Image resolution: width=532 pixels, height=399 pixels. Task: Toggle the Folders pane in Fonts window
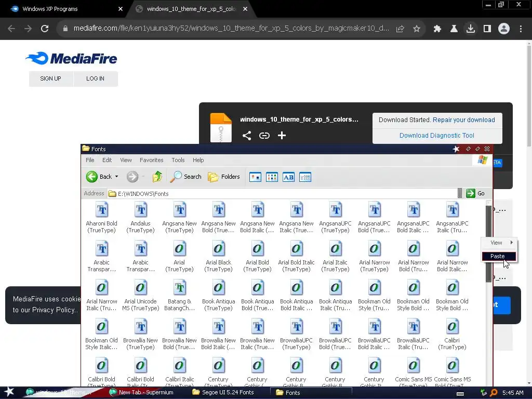(x=223, y=177)
